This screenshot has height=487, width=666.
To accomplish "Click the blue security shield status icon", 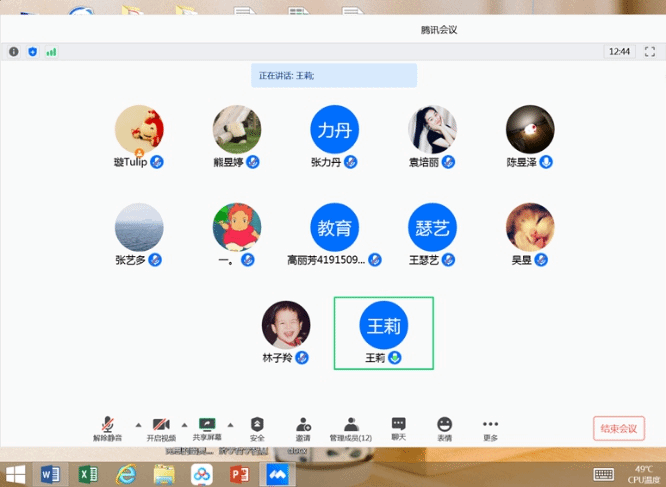I will click(32, 51).
